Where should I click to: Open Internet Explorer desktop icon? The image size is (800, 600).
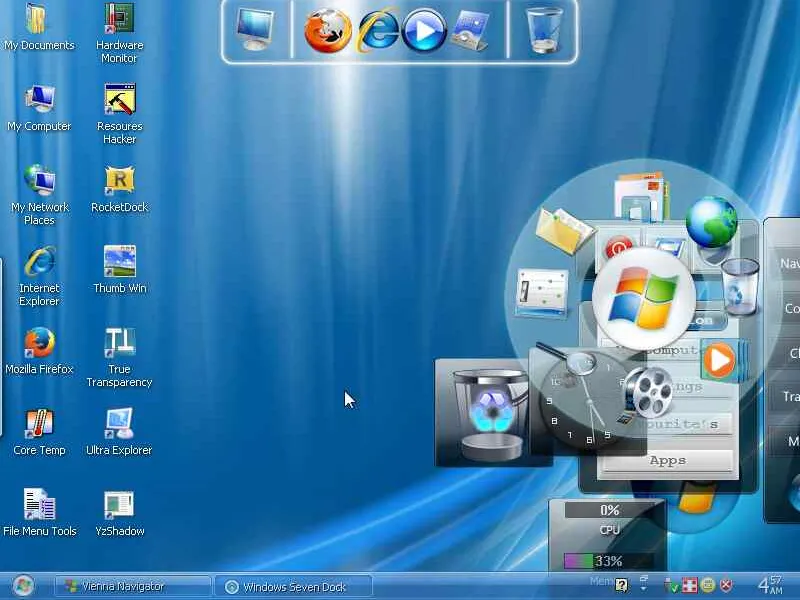pyautogui.click(x=39, y=276)
